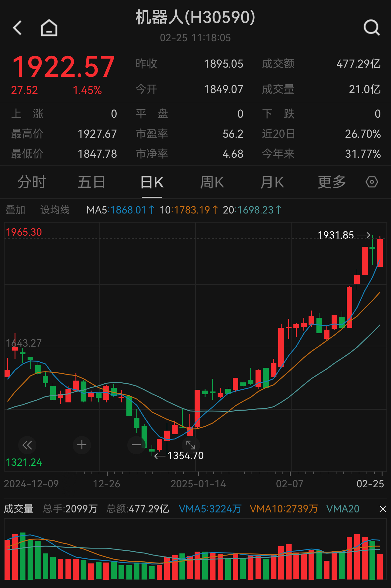Close the volume indicator panel
The image size is (391, 588).
383,509
